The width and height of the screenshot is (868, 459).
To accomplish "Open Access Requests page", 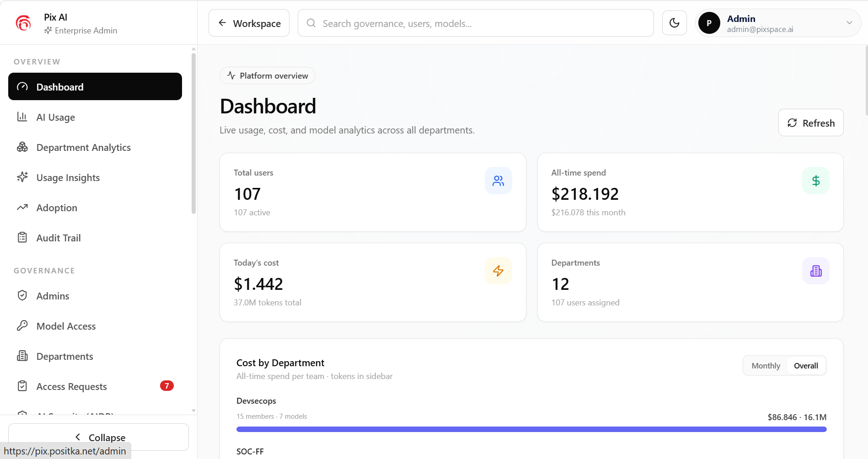I will tap(95, 386).
